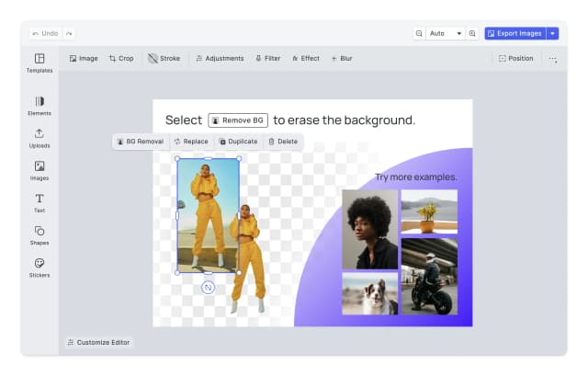Click Delete in the floating toolbar

(283, 142)
